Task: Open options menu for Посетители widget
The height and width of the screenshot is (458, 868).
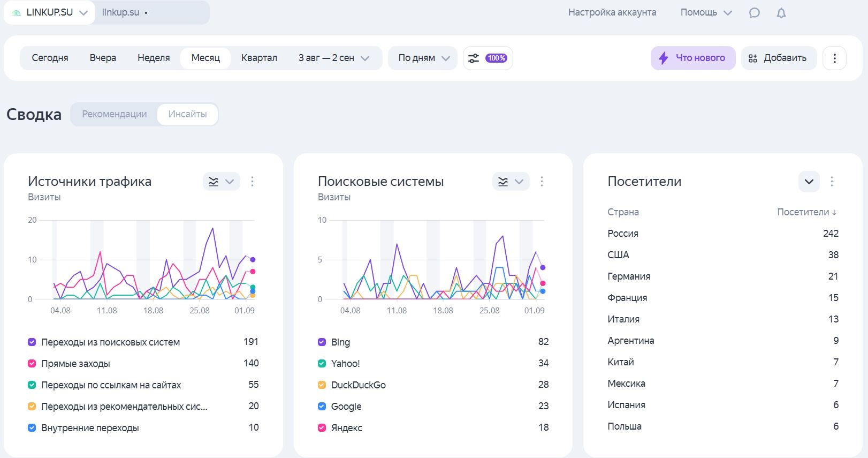Action: click(832, 182)
